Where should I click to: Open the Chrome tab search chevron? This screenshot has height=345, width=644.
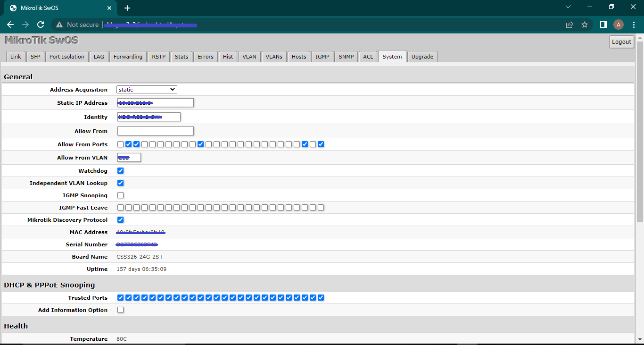568,7
